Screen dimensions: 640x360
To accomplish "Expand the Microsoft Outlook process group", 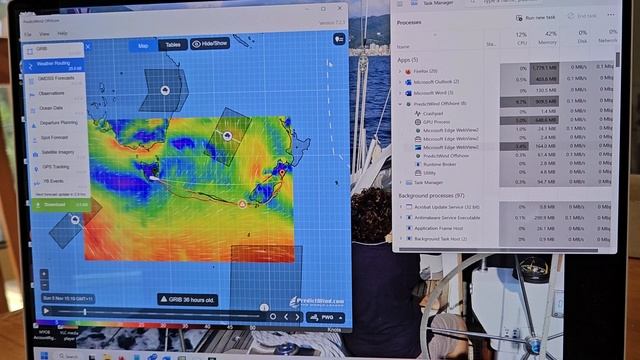I will (x=400, y=82).
